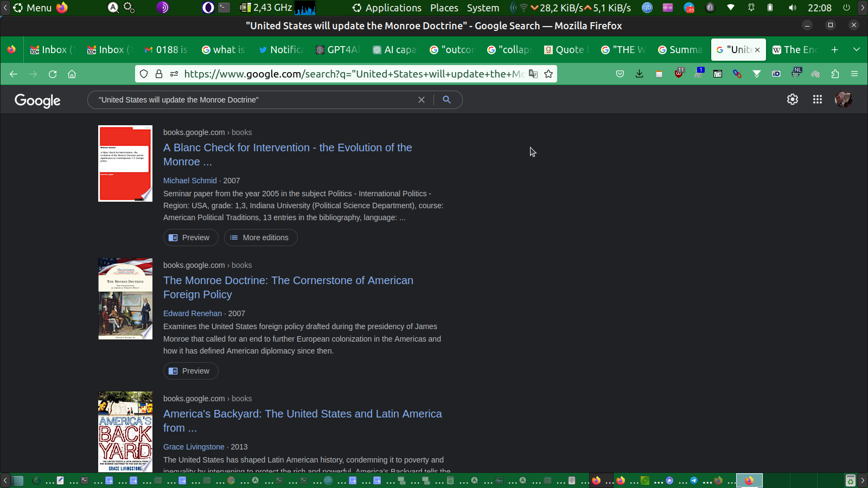Open the Firefox home page via house icon
Screen dimensions: 868x488
(72, 74)
